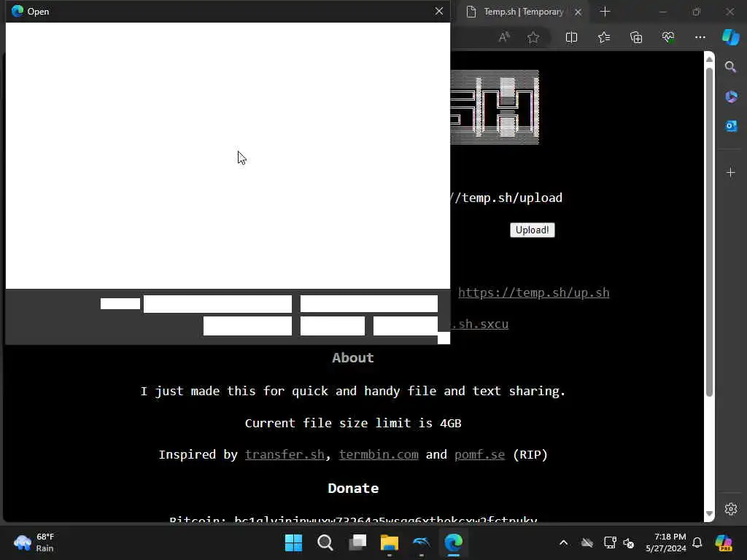The image size is (747, 560).
Task: Launch Copilot from Edge toolbar
Action: pos(730,37)
